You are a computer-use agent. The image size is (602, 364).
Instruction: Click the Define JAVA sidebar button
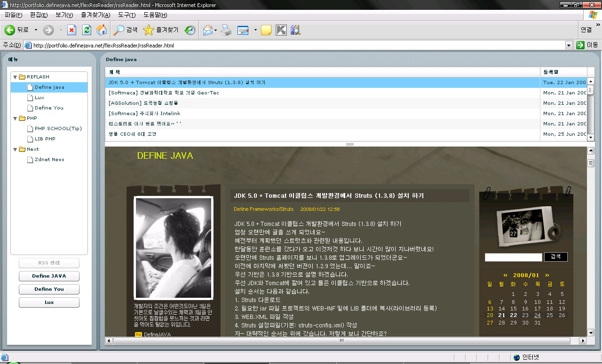[x=49, y=276]
